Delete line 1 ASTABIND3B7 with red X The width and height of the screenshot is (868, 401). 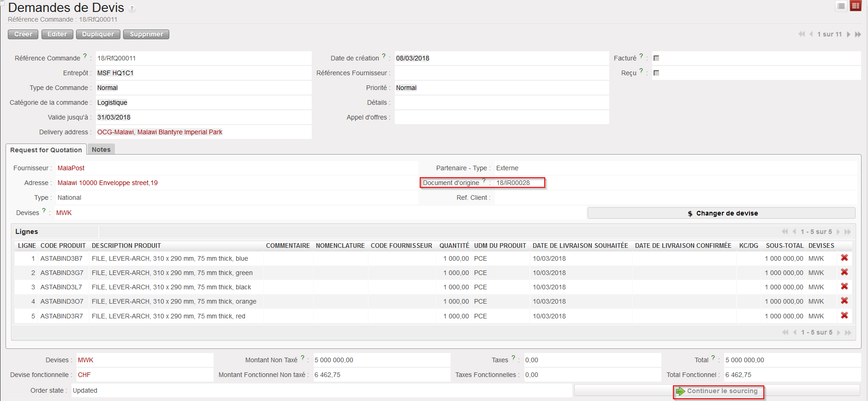(844, 258)
